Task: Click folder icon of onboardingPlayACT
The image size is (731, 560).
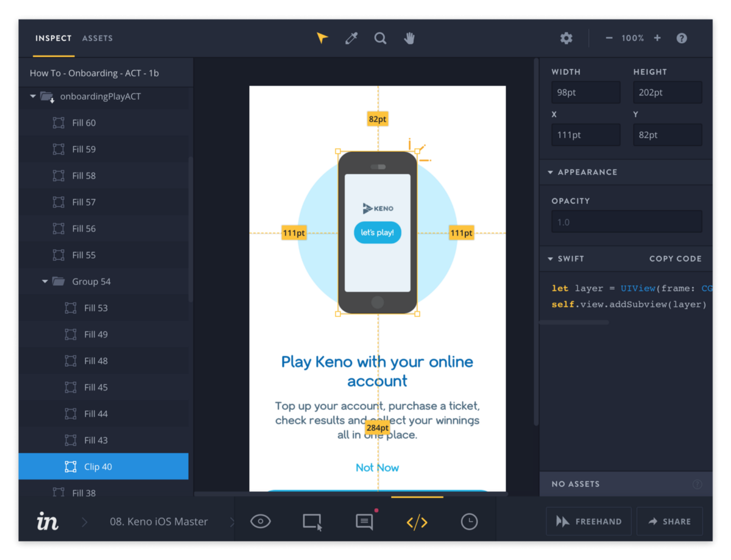Action: click(x=47, y=96)
